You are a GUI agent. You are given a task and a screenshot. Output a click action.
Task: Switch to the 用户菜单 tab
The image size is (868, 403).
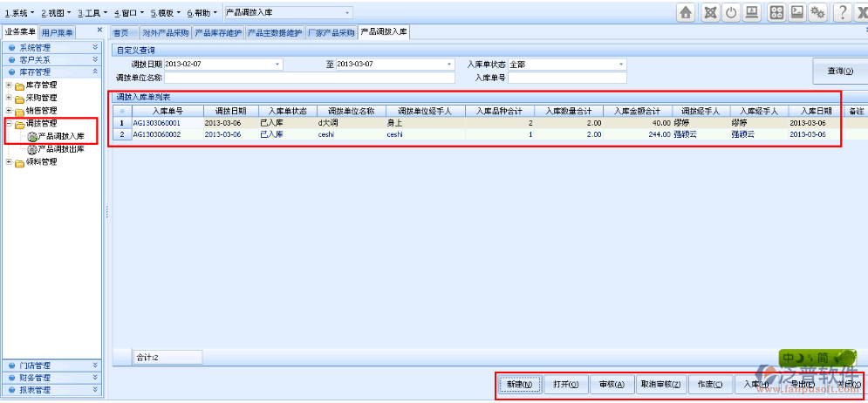[57, 32]
